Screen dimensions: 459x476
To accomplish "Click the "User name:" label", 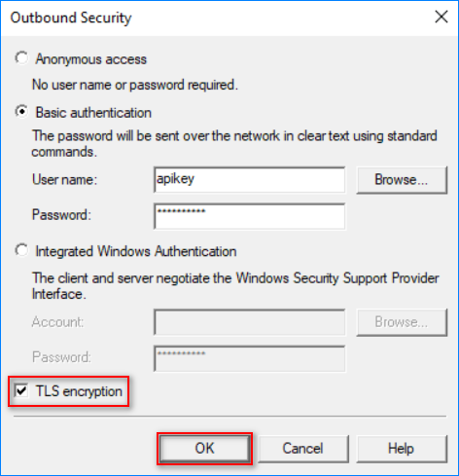I will point(64,180).
